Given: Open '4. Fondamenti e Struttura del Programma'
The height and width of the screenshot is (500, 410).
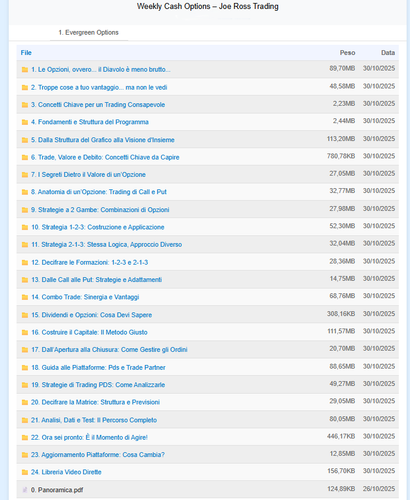Looking at the screenshot, I should pyautogui.click(x=90, y=122).
